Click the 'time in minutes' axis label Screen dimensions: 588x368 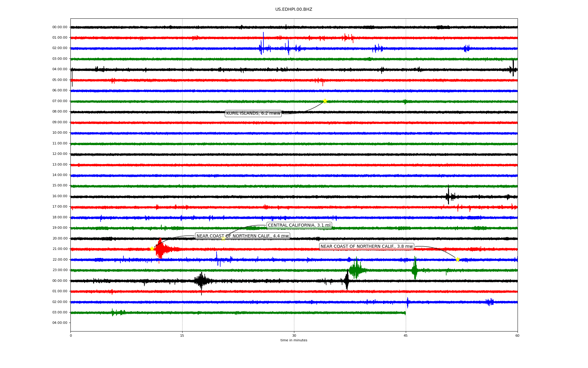click(x=293, y=340)
